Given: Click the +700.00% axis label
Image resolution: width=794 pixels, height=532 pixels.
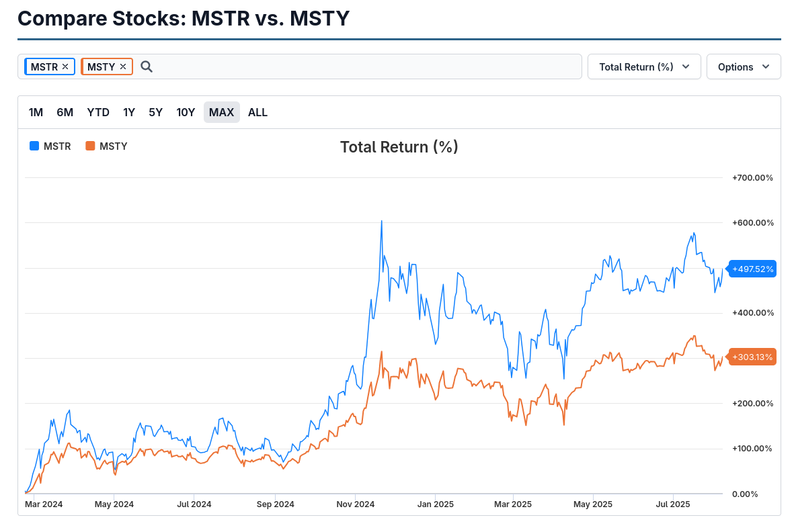Looking at the screenshot, I should [x=752, y=178].
